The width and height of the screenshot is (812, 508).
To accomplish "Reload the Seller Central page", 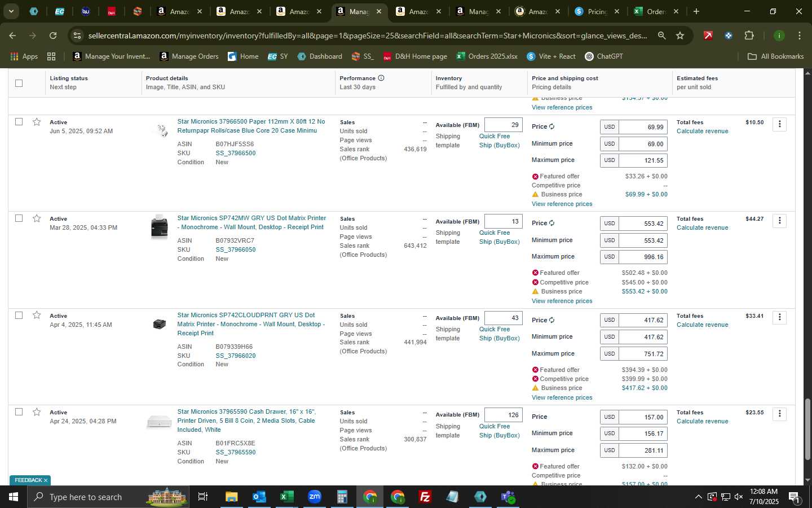I will coord(53,36).
